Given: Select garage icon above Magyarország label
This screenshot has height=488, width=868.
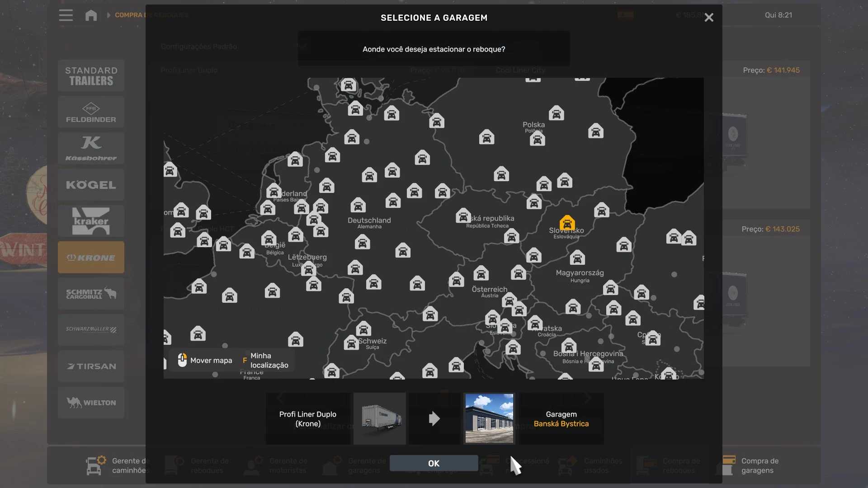Looking at the screenshot, I should pyautogui.click(x=577, y=258).
